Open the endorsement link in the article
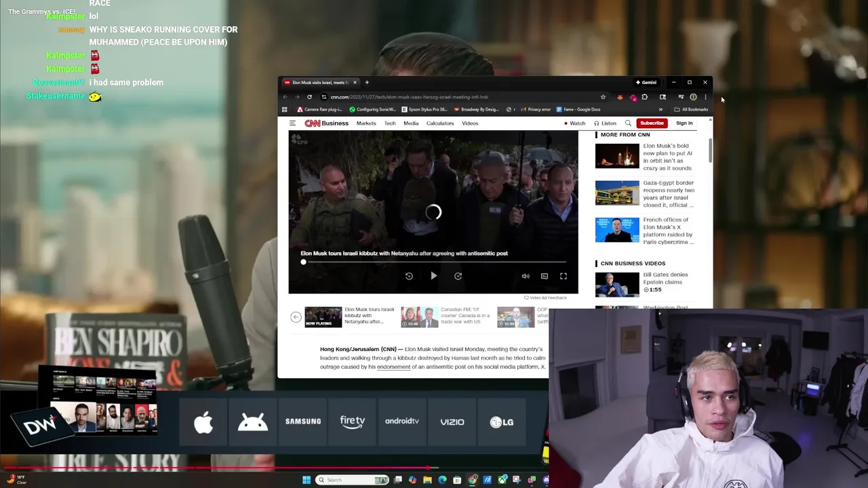 point(393,367)
